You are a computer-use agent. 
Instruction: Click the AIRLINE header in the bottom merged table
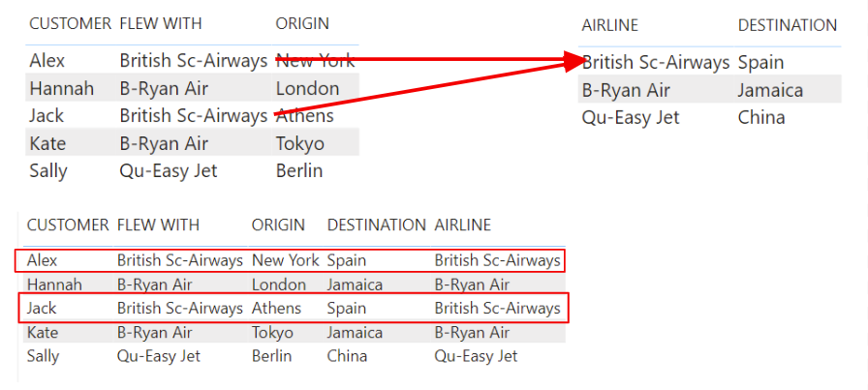click(462, 225)
